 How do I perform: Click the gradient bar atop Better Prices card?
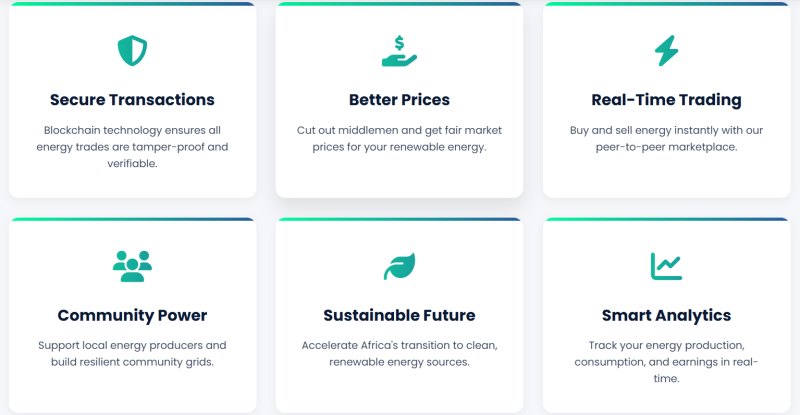click(x=399, y=4)
